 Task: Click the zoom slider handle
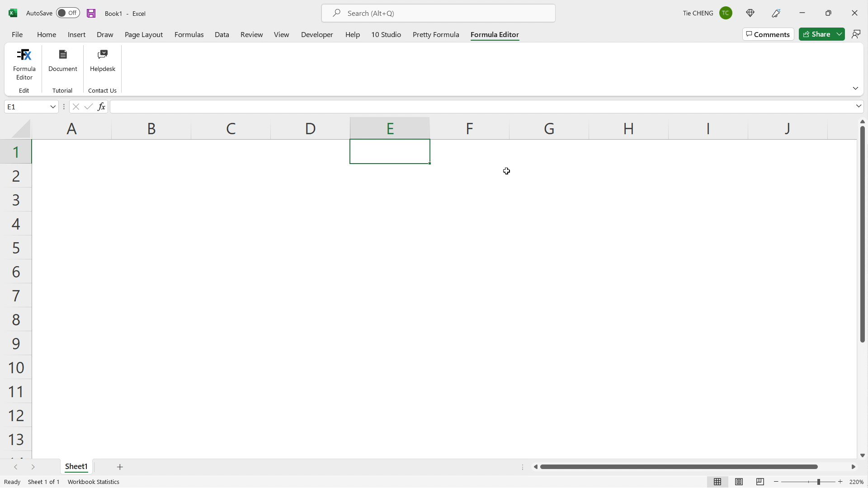coord(819,482)
